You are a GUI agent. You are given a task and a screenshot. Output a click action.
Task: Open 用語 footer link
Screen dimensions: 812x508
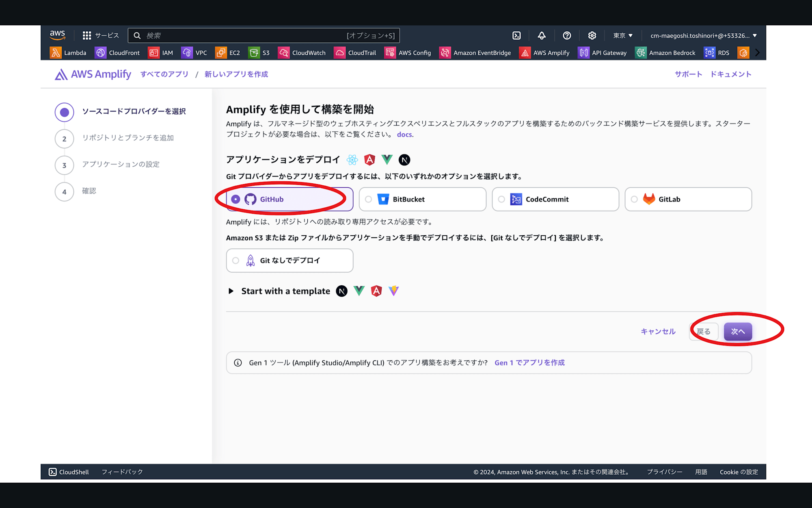[x=701, y=472]
